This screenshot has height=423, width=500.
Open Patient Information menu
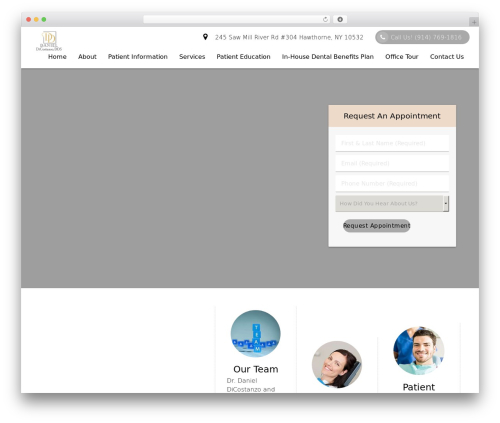click(138, 57)
